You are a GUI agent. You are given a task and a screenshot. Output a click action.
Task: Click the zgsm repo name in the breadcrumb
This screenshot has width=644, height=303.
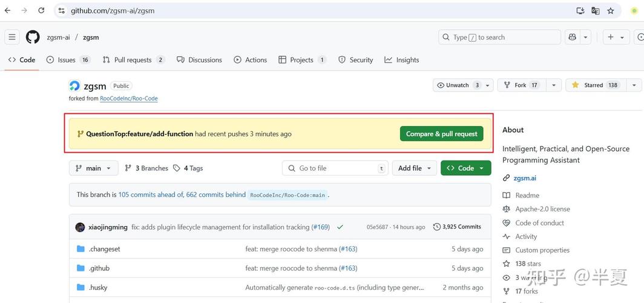point(91,37)
